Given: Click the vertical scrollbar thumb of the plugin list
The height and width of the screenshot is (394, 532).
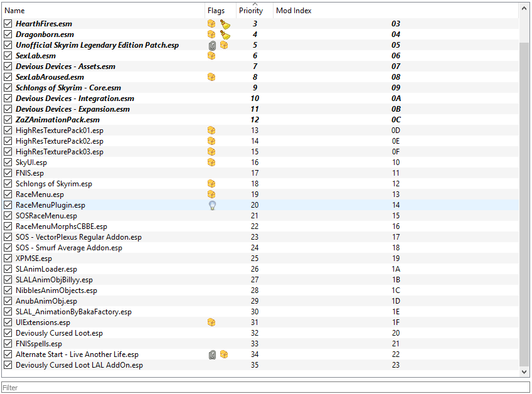Looking at the screenshot, I should pyautogui.click(x=524, y=205).
